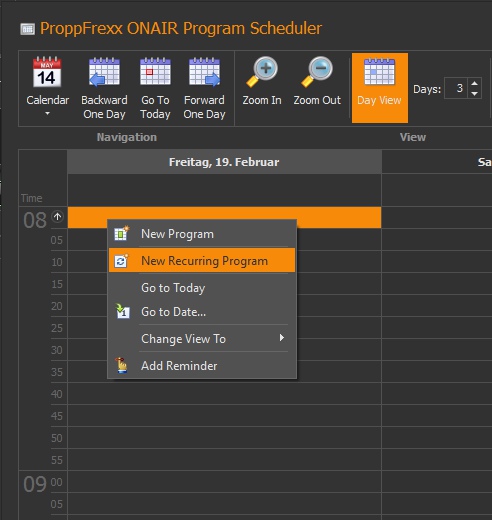Open the Calendar picker icon
Screen dimensions: 492x520
(x=47, y=72)
